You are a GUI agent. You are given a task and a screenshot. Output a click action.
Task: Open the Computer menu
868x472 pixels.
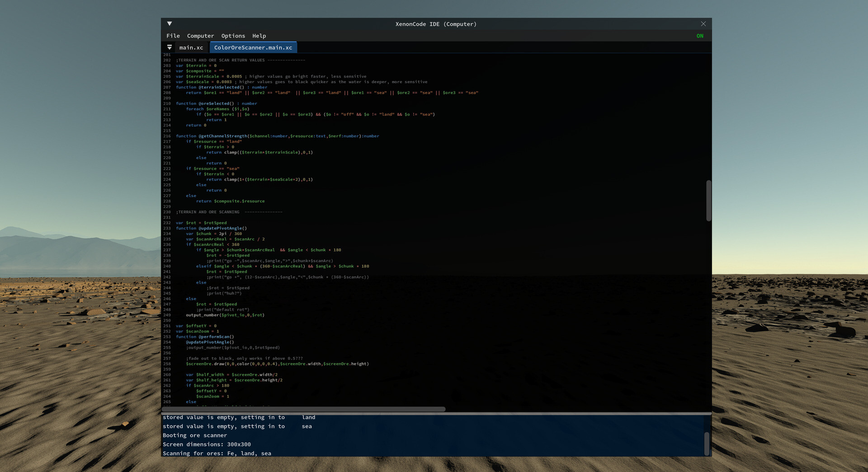(200, 35)
